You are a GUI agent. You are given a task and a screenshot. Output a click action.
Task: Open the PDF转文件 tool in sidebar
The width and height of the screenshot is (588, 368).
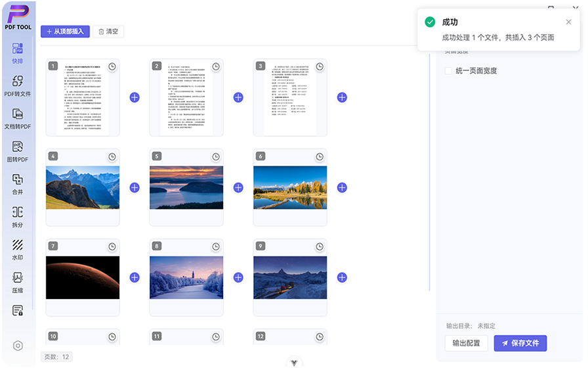pos(18,85)
